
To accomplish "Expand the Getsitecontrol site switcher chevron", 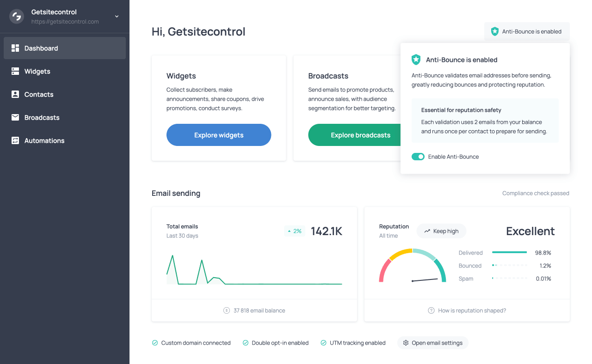I will 117,17.
